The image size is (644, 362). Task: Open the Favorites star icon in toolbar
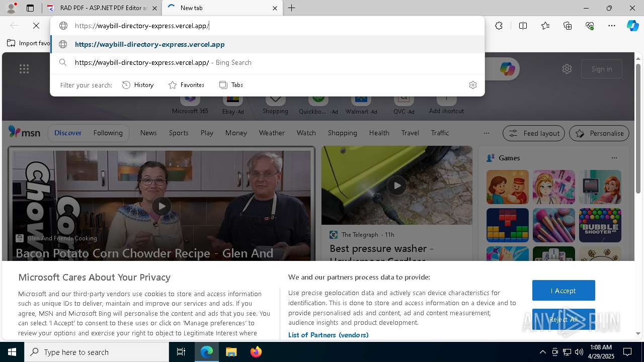click(x=545, y=26)
